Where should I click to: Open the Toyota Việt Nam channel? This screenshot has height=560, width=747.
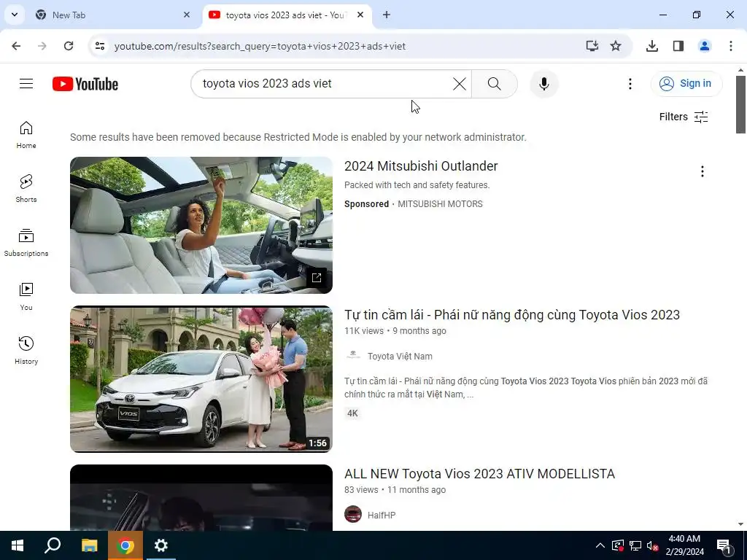click(x=400, y=356)
